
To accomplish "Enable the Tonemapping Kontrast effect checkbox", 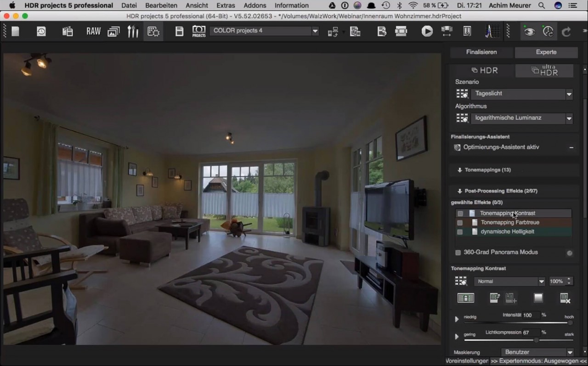I will [x=459, y=213].
